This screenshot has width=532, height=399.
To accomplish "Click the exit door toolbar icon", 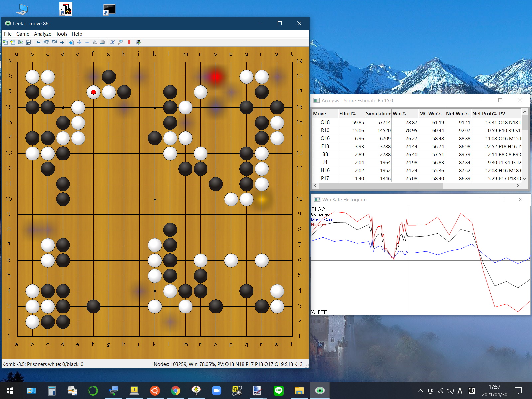I will click(x=138, y=42).
